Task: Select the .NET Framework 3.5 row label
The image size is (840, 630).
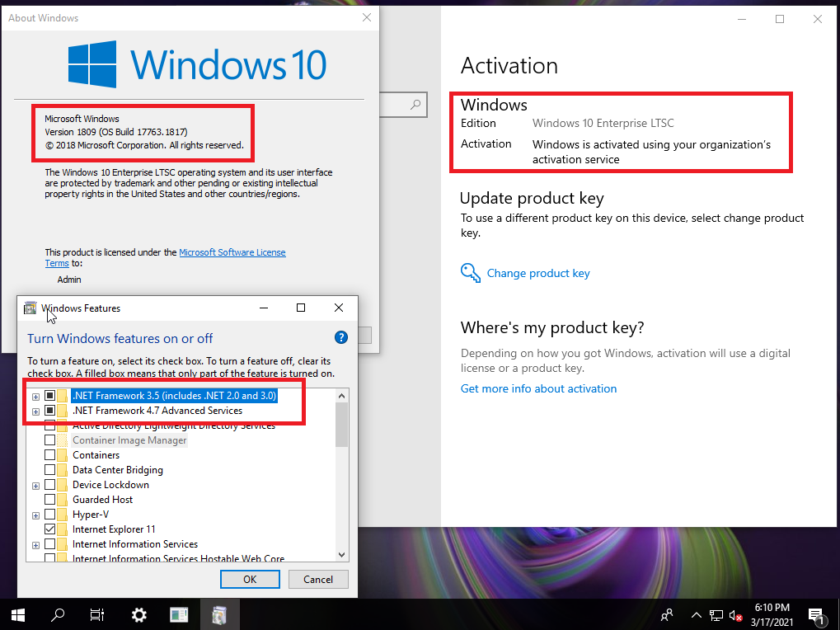Action: [x=174, y=395]
